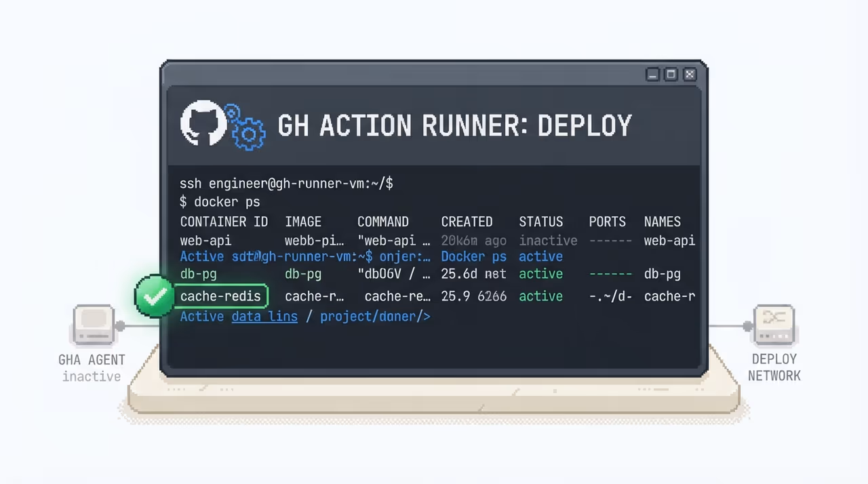Select the highlighted cache-redis container ID
The image size is (868, 484).
[x=221, y=296]
